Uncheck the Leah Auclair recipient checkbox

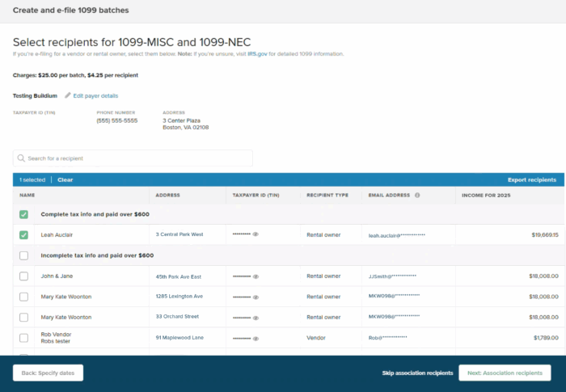coord(23,235)
